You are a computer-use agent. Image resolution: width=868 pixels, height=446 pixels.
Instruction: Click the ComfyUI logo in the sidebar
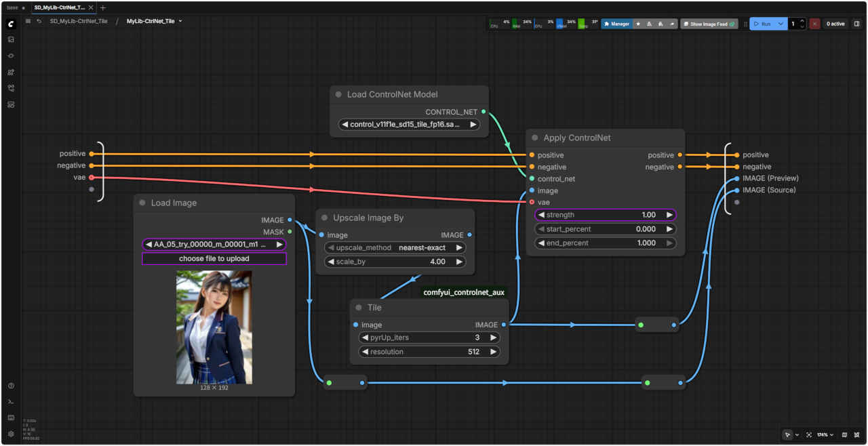pos(11,24)
